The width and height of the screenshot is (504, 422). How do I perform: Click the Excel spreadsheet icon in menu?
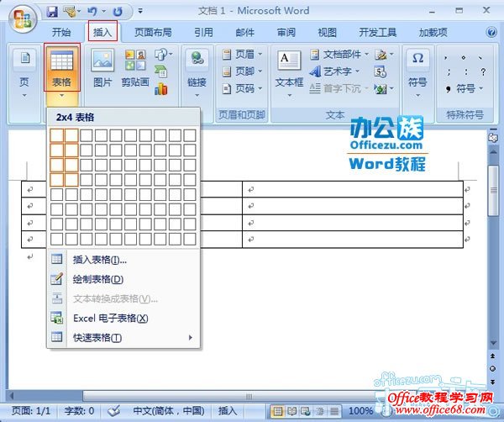[x=57, y=318]
